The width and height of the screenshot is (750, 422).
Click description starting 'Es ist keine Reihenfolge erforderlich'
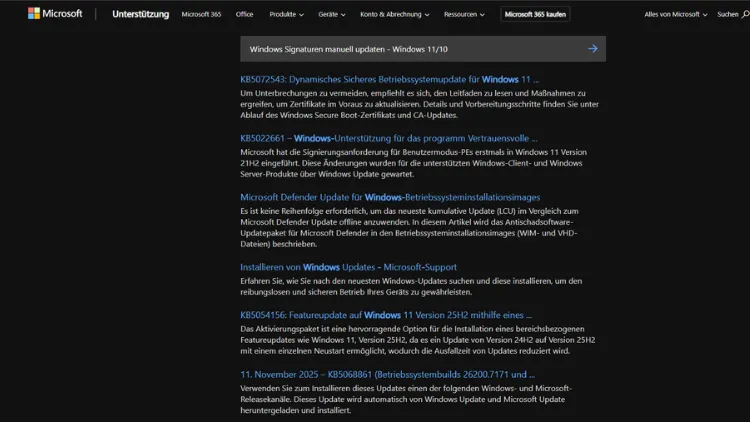click(x=409, y=227)
